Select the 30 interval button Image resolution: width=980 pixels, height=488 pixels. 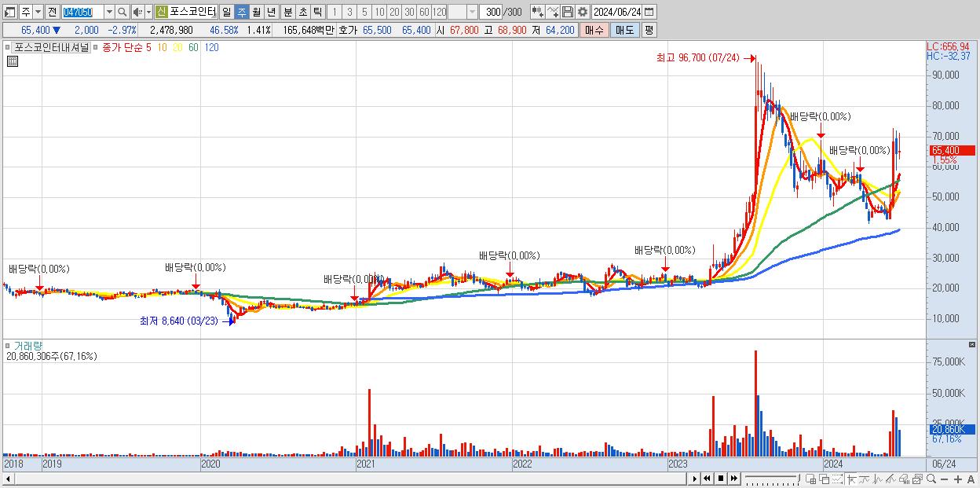click(x=409, y=12)
